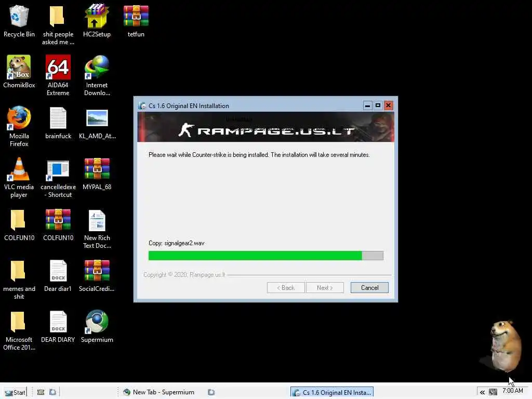Viewport: 532px width, 399px height.
Task: Select the MYPAL_68 archive icon
Action: 97,174
